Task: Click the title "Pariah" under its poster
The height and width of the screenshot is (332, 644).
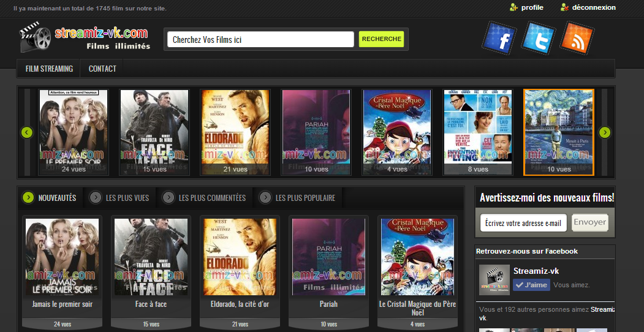Action: coord(328,304)
